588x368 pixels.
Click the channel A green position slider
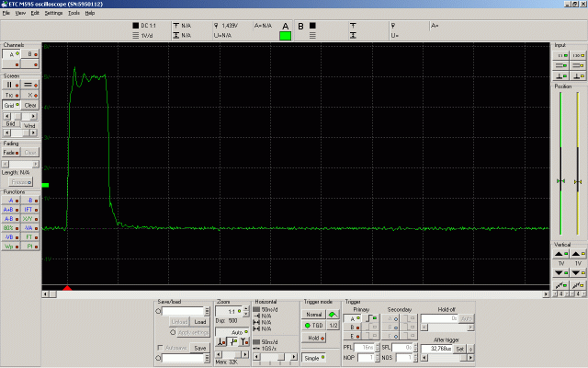(x=560, y=182)
